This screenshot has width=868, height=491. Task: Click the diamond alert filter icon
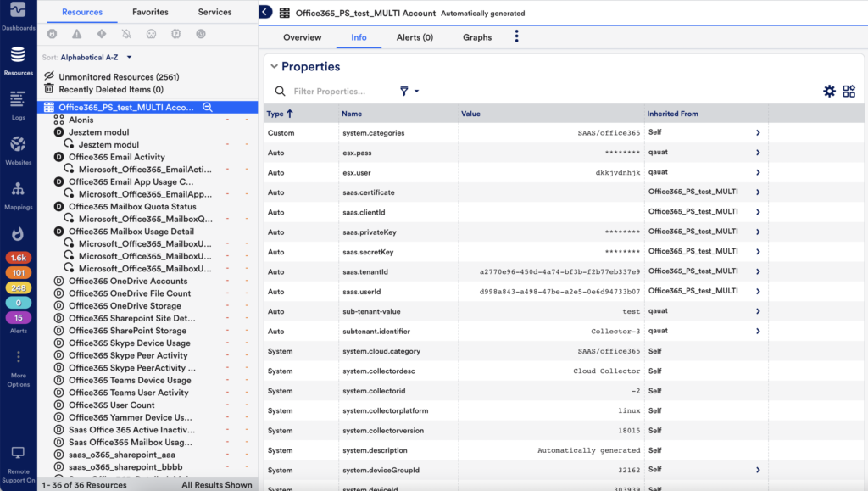click(x=102, y=34)
